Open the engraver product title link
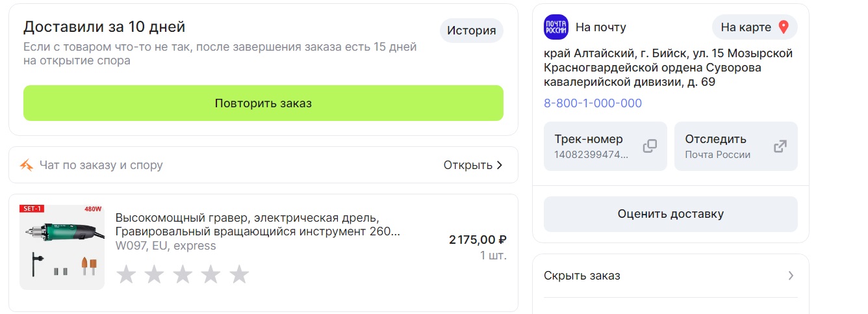The width and height of the screenshot is (868, 314). point(257,224)
